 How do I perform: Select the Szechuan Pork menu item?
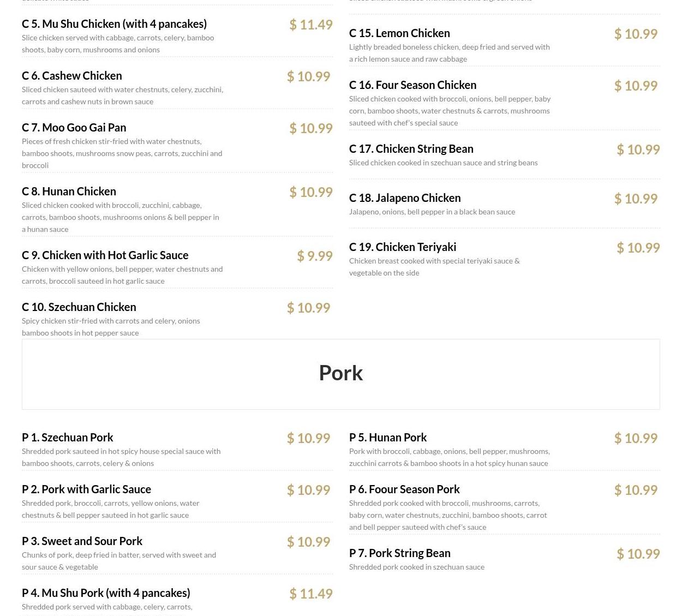68,437
